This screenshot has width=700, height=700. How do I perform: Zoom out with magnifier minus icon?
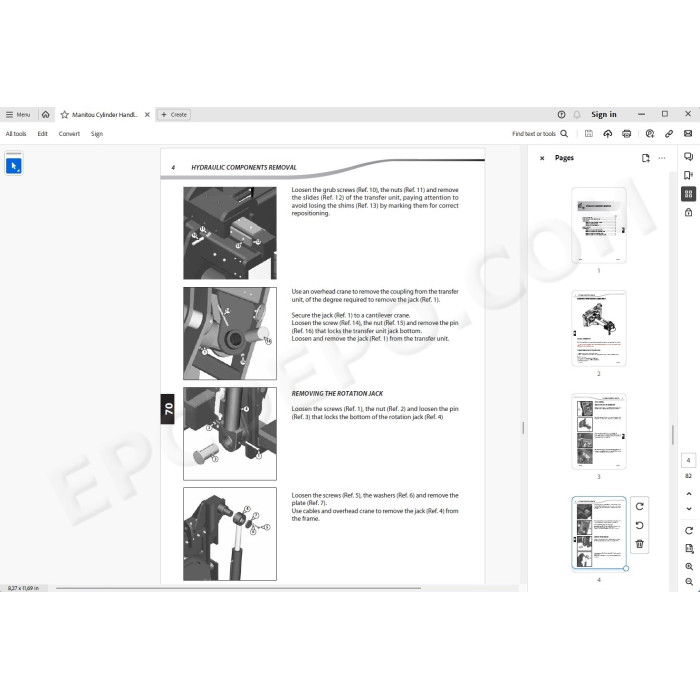(x=689, y=582)
